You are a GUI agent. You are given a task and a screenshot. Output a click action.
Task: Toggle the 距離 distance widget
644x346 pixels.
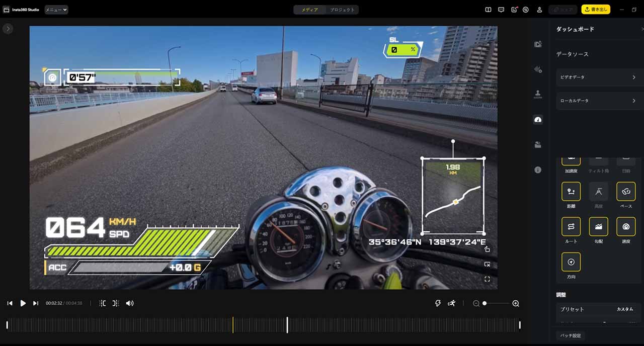(x=571, y=192)
